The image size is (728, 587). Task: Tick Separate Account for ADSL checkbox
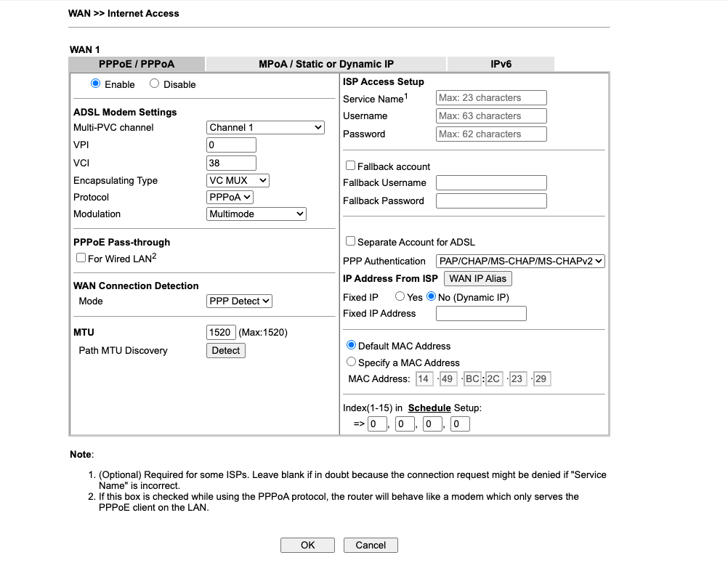pyautogui.click(x=350, y=241)
